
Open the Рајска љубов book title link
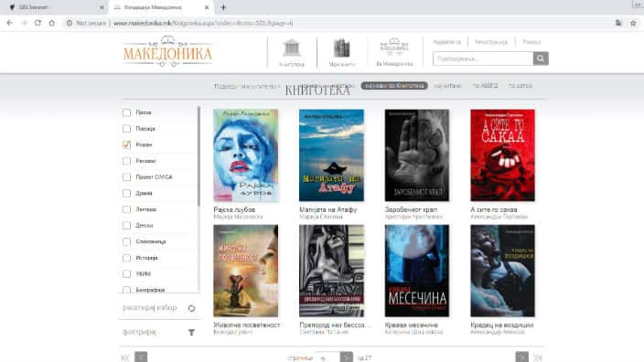[234, 209]
